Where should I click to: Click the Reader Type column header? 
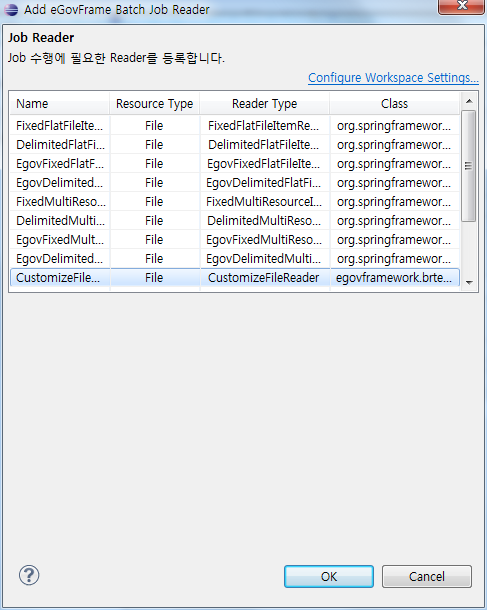265,103
